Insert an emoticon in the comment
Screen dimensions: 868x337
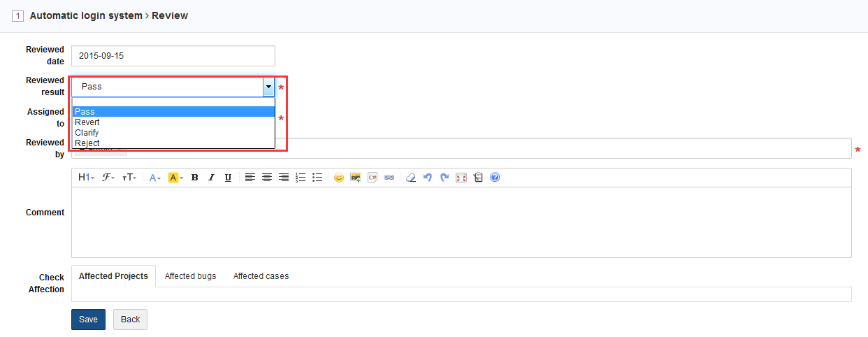[339, 178]
